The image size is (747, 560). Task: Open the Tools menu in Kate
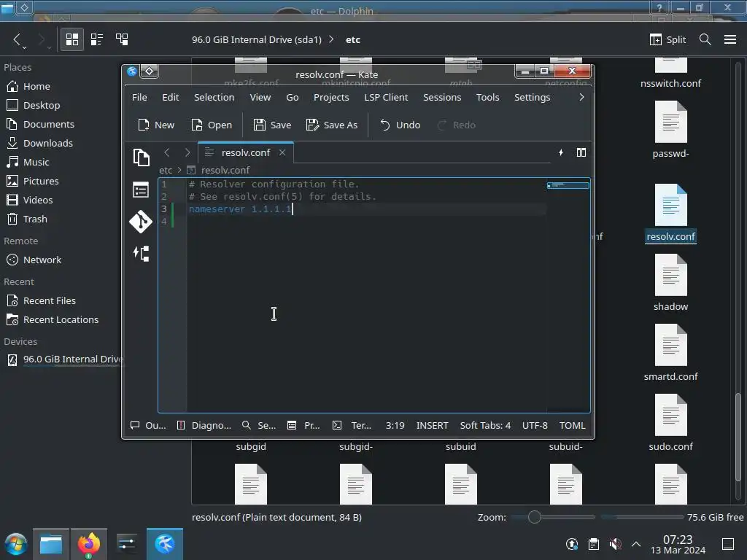(488, 97)
